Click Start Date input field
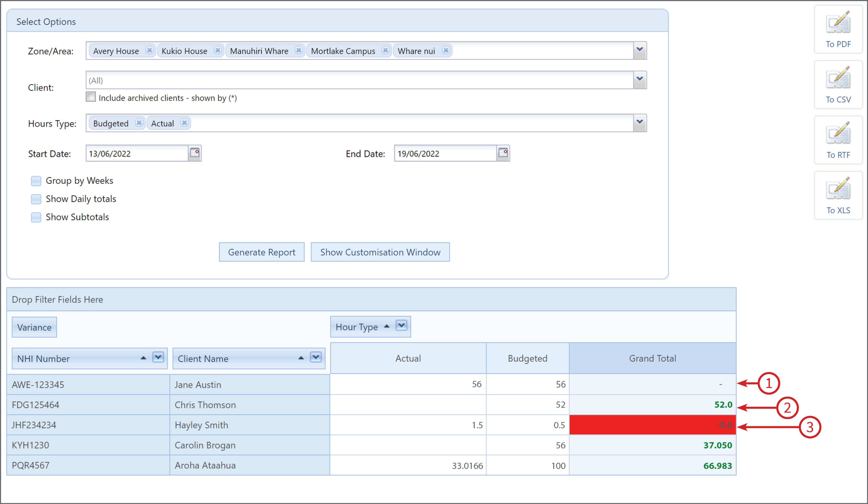The image size is (868, 504). 137,153
